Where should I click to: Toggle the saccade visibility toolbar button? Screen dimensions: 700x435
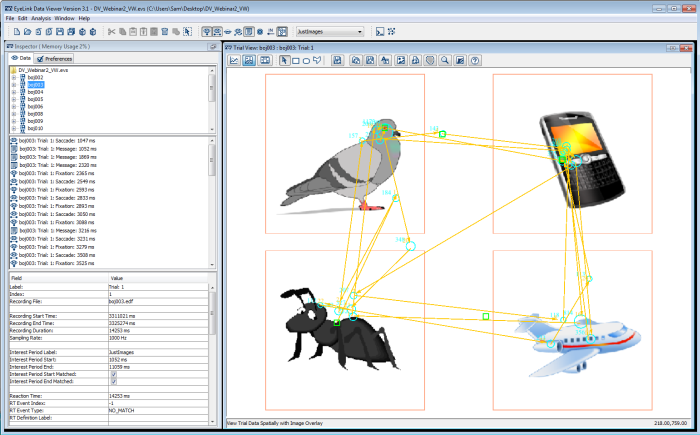click(217, 32)
